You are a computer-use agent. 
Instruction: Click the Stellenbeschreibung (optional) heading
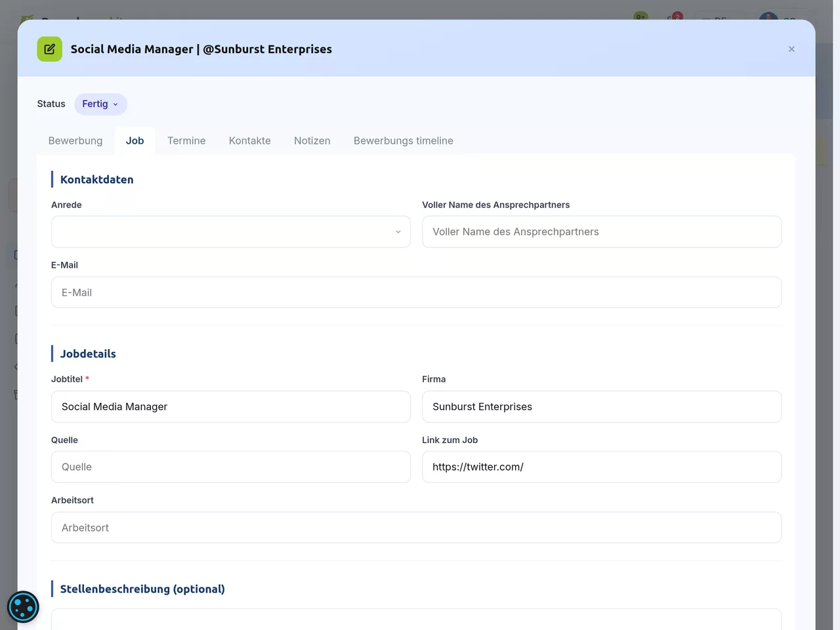click(142, 589)
